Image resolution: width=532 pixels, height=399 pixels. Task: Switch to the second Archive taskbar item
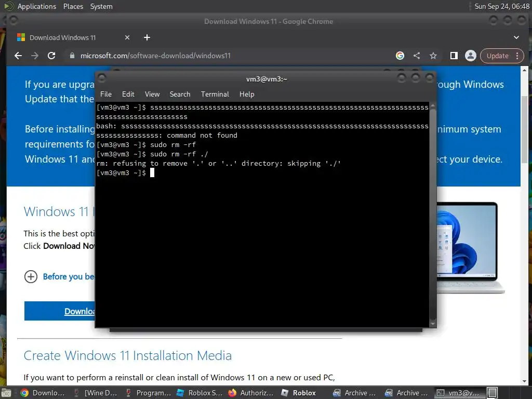[x=406, y=393]
